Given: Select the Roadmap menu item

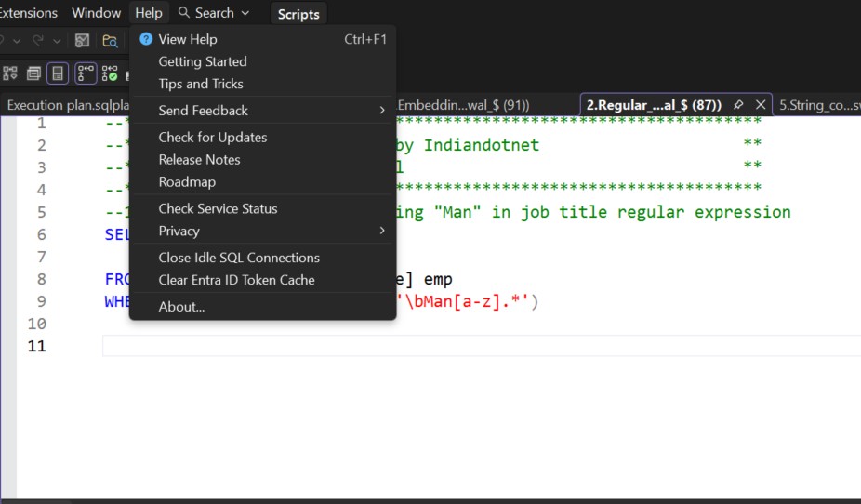Looking at the screenshot, I should (x=263, y=181).
